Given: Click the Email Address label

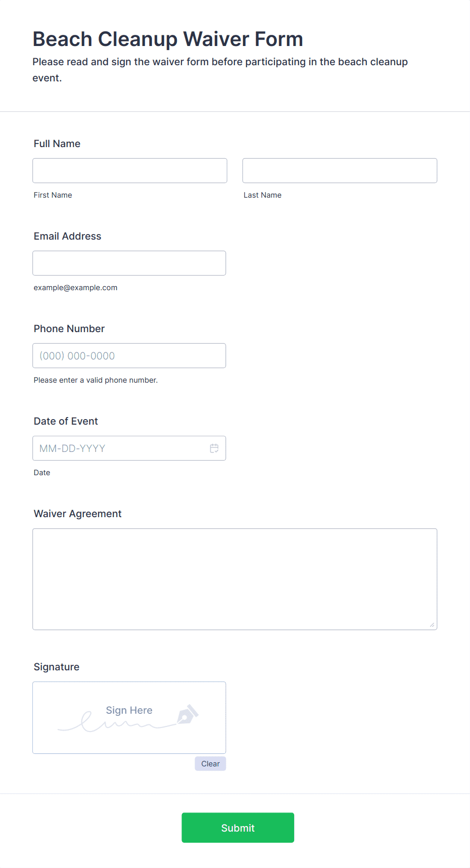Looking at the screenshot, I should pos(68,236).
